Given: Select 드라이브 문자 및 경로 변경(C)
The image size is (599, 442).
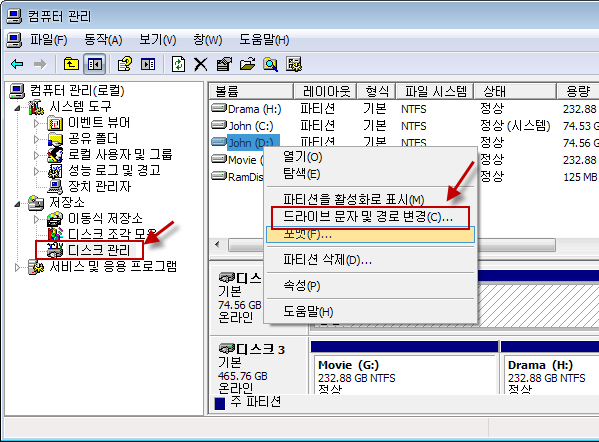Looking at the screenshot, I should pyautogui.click(x=371, y=217).
